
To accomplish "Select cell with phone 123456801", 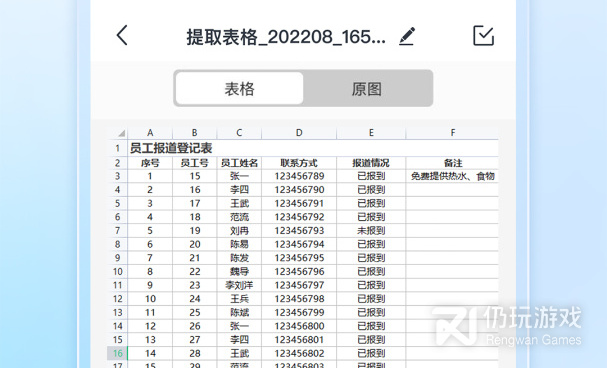I will click(x=299, y=340).
